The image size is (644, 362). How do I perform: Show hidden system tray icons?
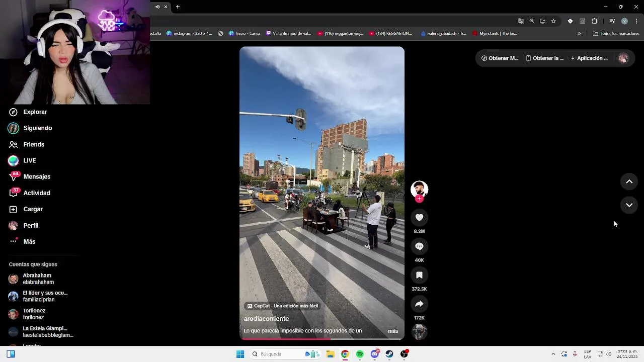click(x=553, y=354)
